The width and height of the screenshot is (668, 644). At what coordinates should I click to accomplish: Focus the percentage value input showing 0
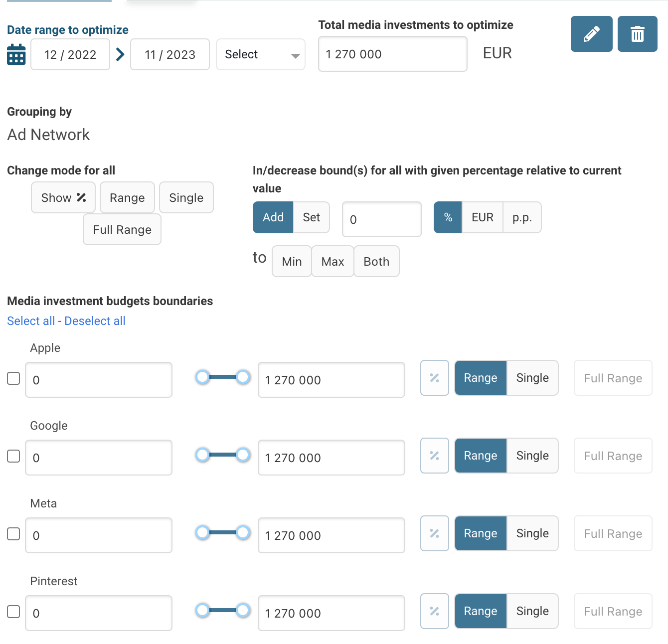[x=382, y=219]
